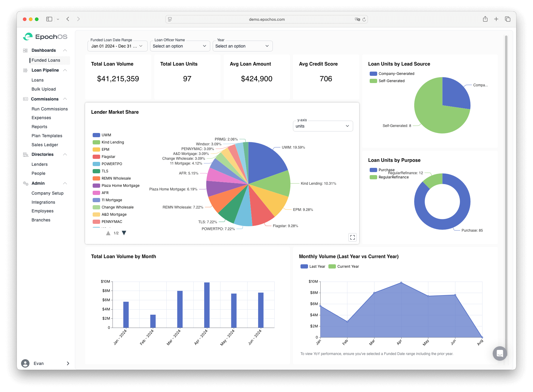Toggle Current Year series legend
Screen dimensions: 533x392
coord(344,267)
